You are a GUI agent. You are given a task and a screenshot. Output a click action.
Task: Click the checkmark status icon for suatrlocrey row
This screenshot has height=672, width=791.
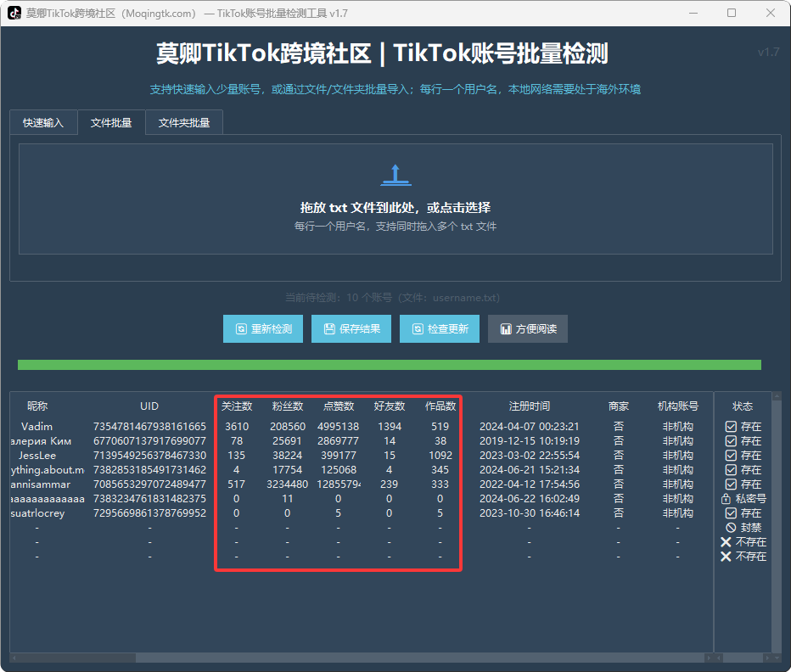(x=731, y=513)
